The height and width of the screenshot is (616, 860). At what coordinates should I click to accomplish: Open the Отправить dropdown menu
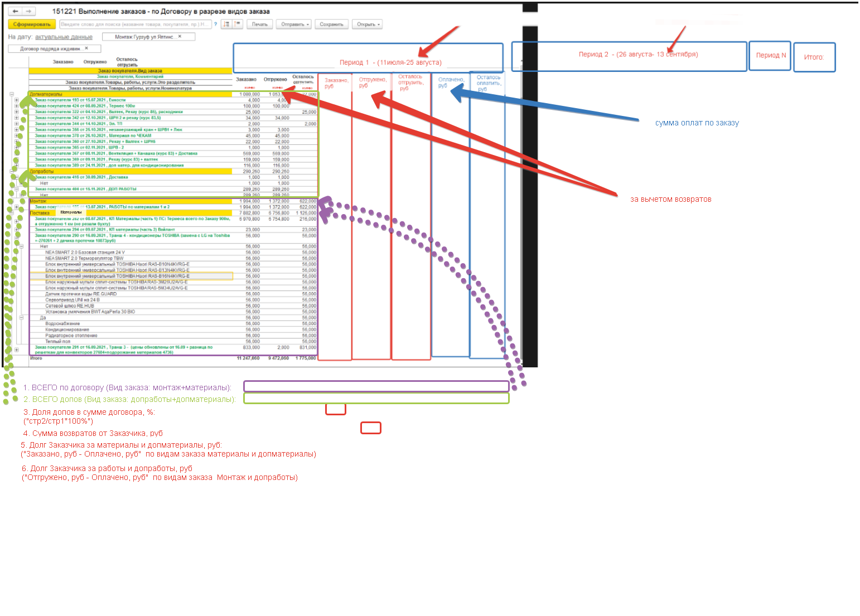295,24
